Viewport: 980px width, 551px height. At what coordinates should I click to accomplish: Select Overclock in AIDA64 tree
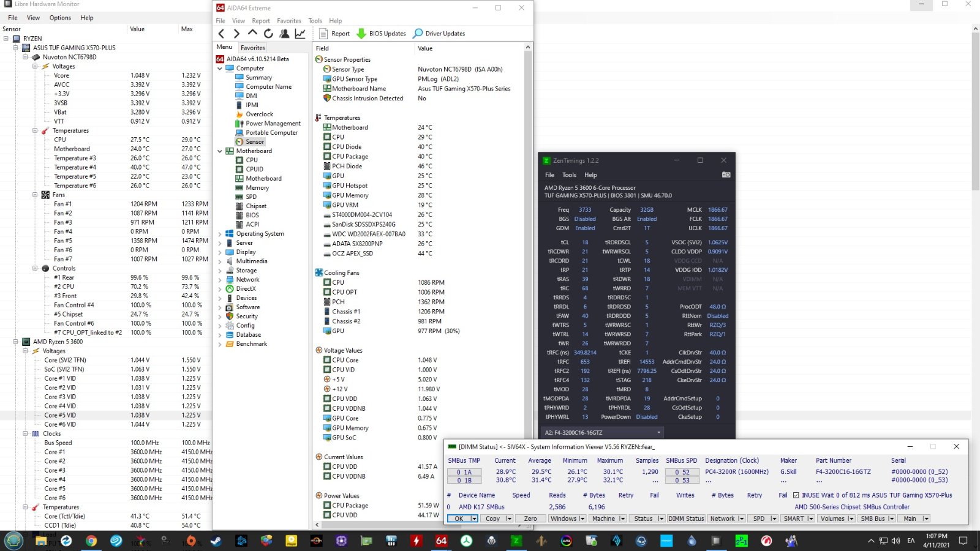coord(254,114)
